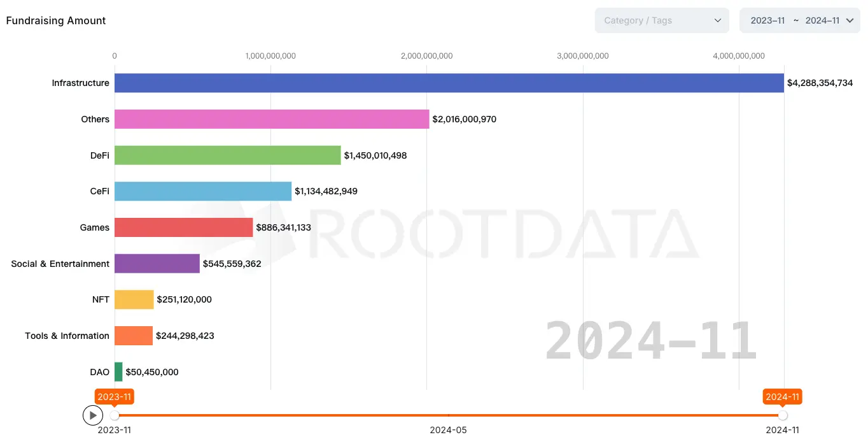This screenshot has height=444, width=868.
Task: Click the yellow NFT bar
Action: point(134,299)
